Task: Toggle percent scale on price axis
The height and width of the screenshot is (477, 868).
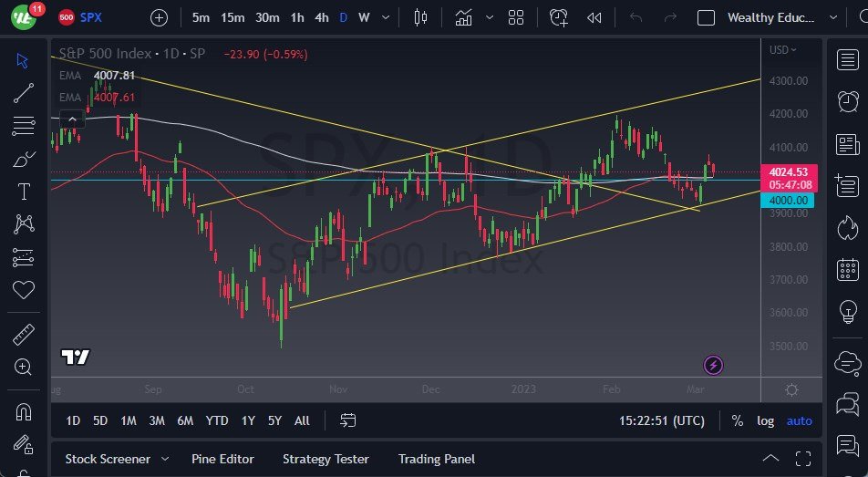Action: point(737,420)
